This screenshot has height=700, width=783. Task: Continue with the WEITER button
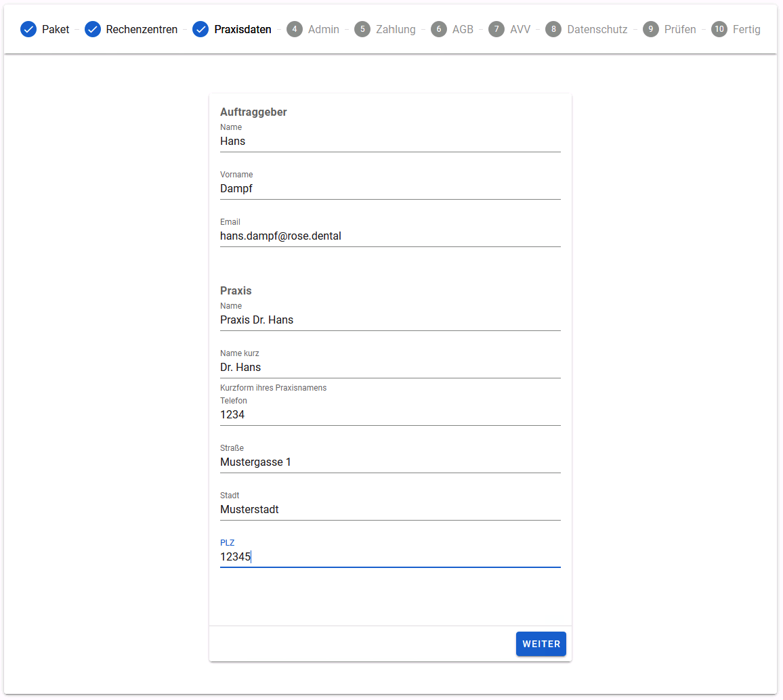541,644
